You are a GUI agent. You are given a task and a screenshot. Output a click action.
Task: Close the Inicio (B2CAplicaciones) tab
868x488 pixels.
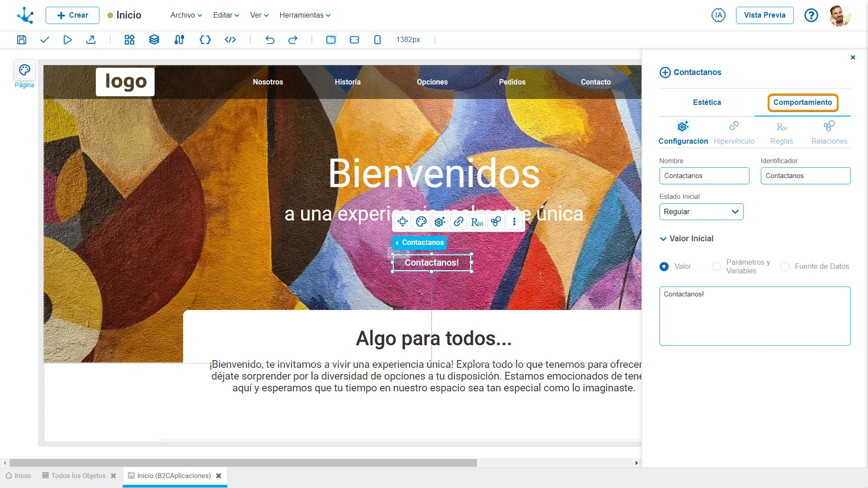click(219, 476)
